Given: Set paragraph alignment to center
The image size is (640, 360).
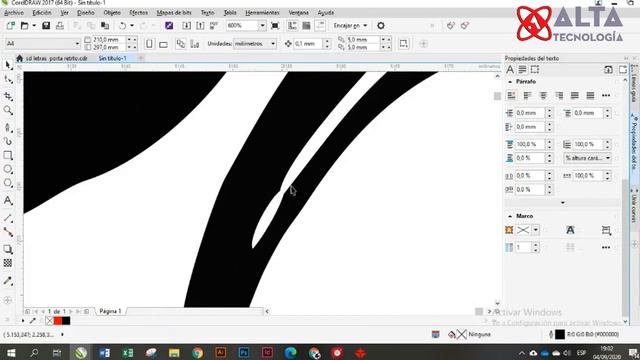Looking at the screenshot, I should (543, 96).
